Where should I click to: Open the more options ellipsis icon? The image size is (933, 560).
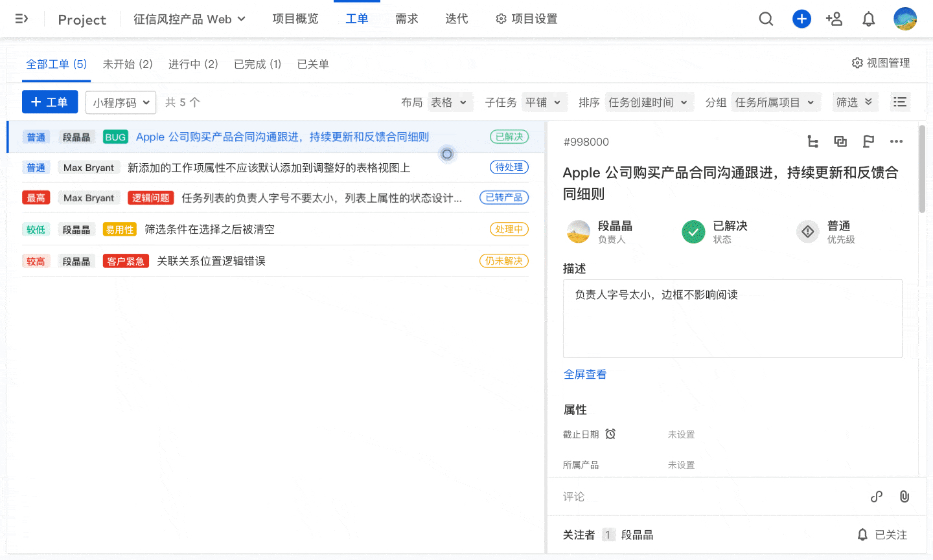coord(896,142)
